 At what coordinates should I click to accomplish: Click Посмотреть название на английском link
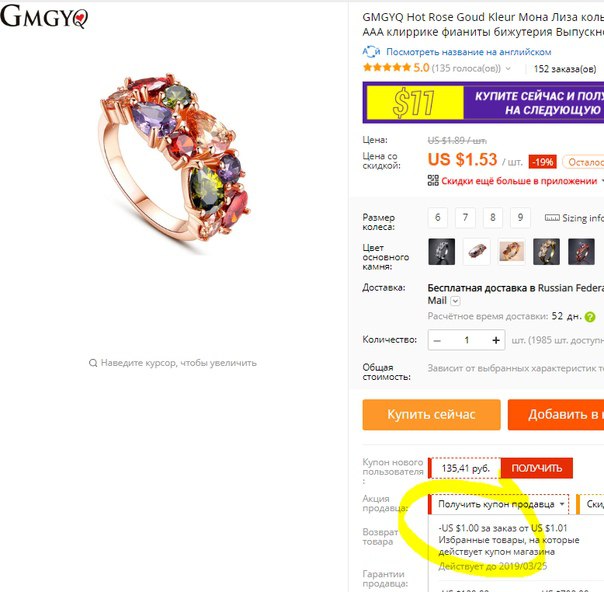[x=468, y=52]
